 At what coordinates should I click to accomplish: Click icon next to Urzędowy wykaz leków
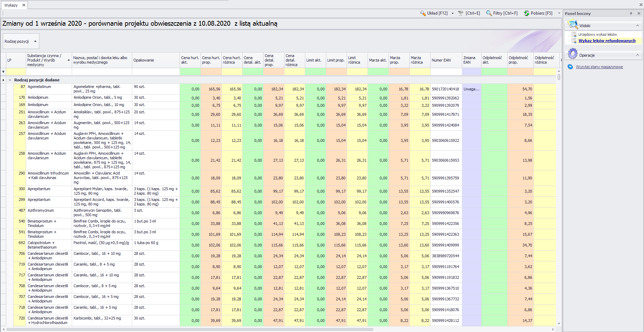click(574, 34)
